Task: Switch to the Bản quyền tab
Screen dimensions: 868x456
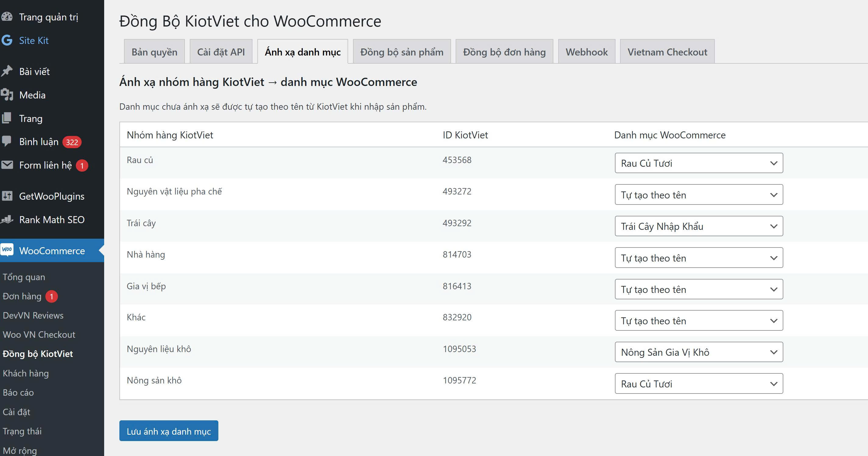Action: pyautogui.click(x=154, y=52)
